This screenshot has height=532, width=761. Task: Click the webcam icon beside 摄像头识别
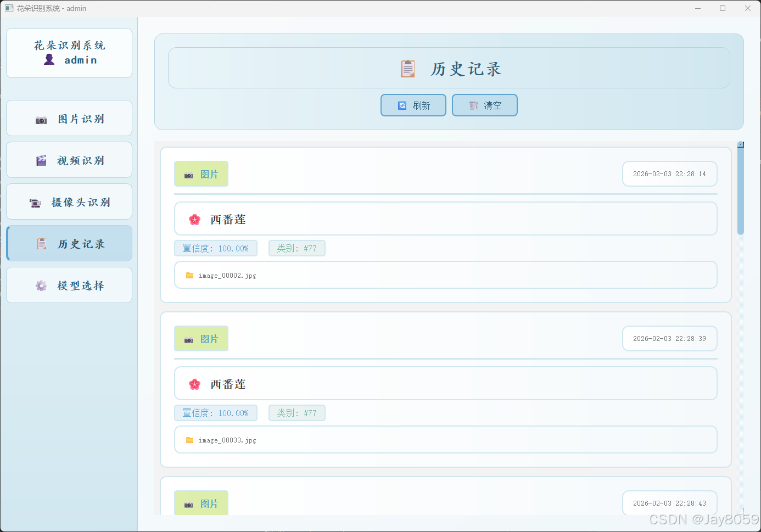tap(35, 203)
